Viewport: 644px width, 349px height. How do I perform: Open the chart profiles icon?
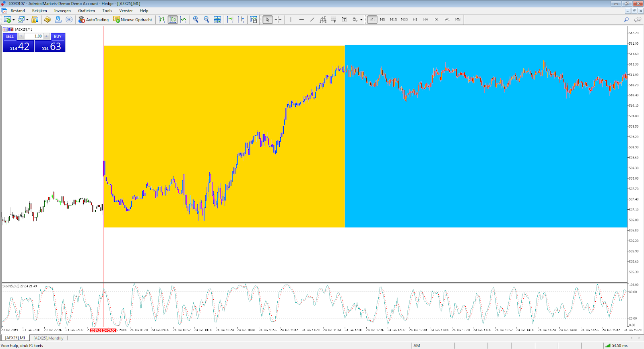point(21,19)
